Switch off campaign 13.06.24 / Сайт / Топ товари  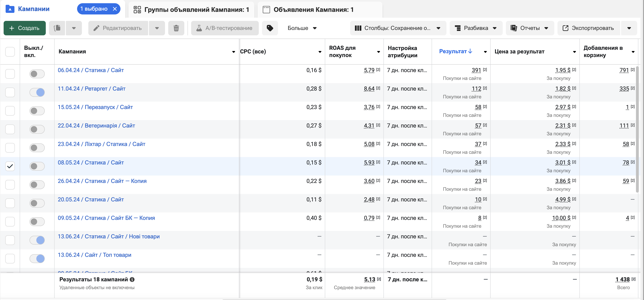[x=37, y=258]
